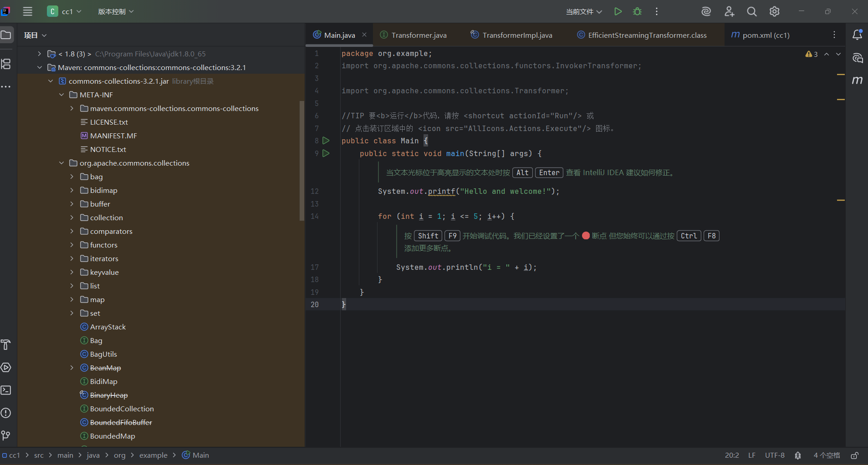This screenshot has width=868, height=465.
Task: Open Search Everywhere magnifier icon
Action: [x=752, y=12]
